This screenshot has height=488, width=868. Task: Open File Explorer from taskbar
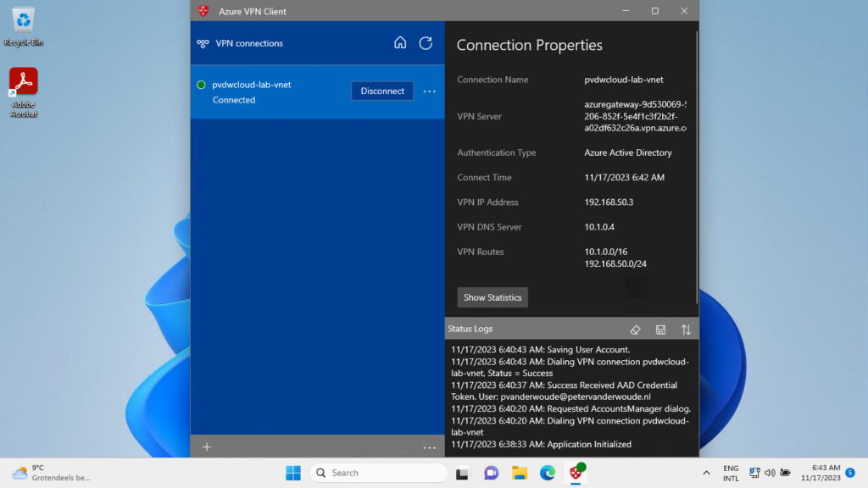519,473
